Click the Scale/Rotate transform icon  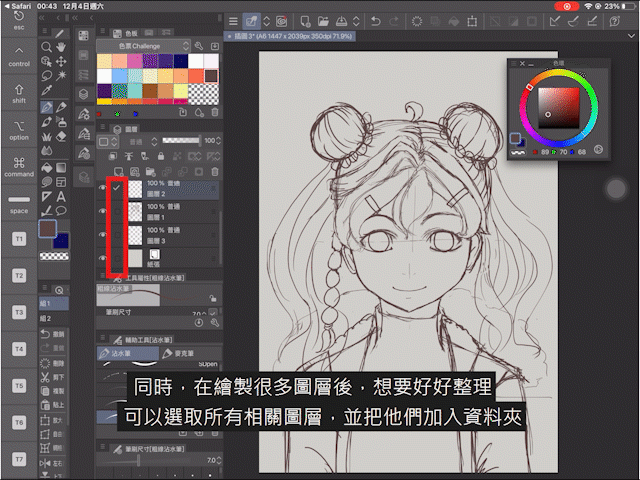coord(472,21)
